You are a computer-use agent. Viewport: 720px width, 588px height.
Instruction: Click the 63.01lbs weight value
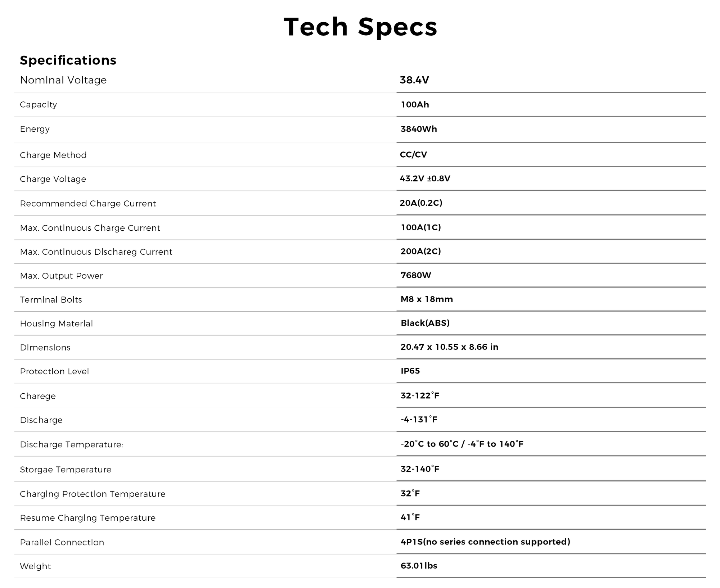point(419,566)
